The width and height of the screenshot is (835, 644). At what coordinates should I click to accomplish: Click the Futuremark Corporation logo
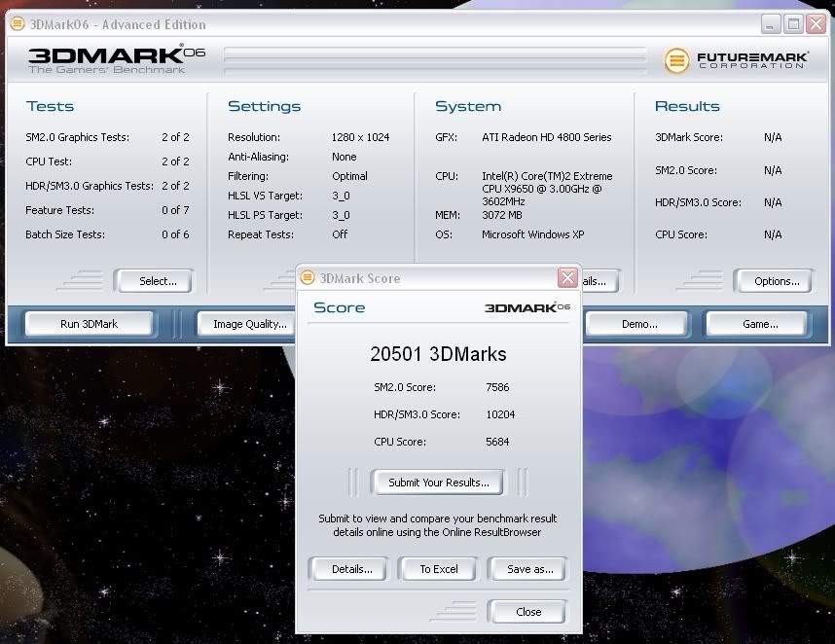736,60
